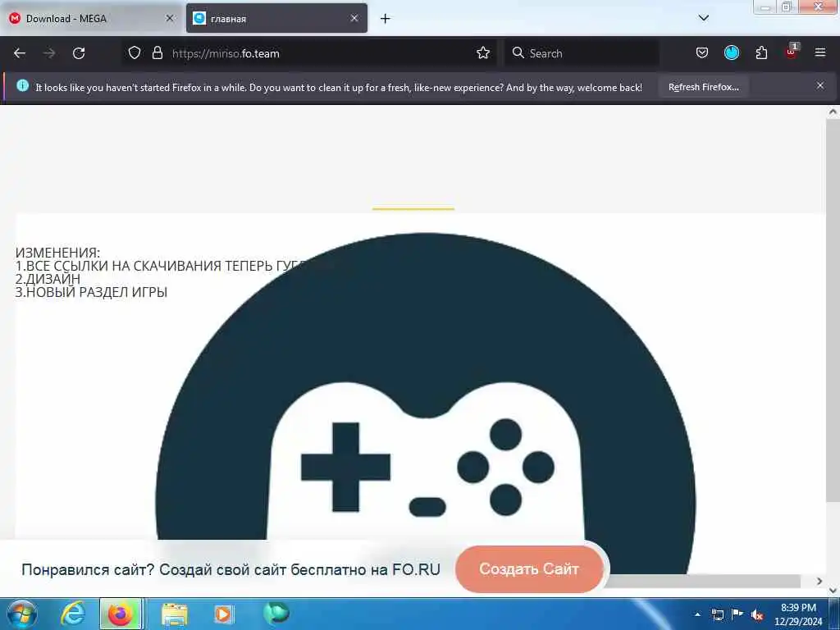The image size is (840, 630).
Task: Open Windows Explorer folder on taskbar
Action: [x=175, y=614]
